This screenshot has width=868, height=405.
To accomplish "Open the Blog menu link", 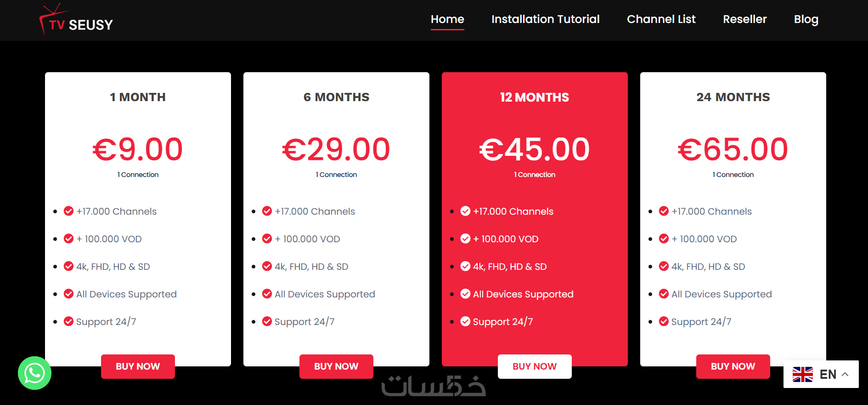I will [x=806, y=19].
